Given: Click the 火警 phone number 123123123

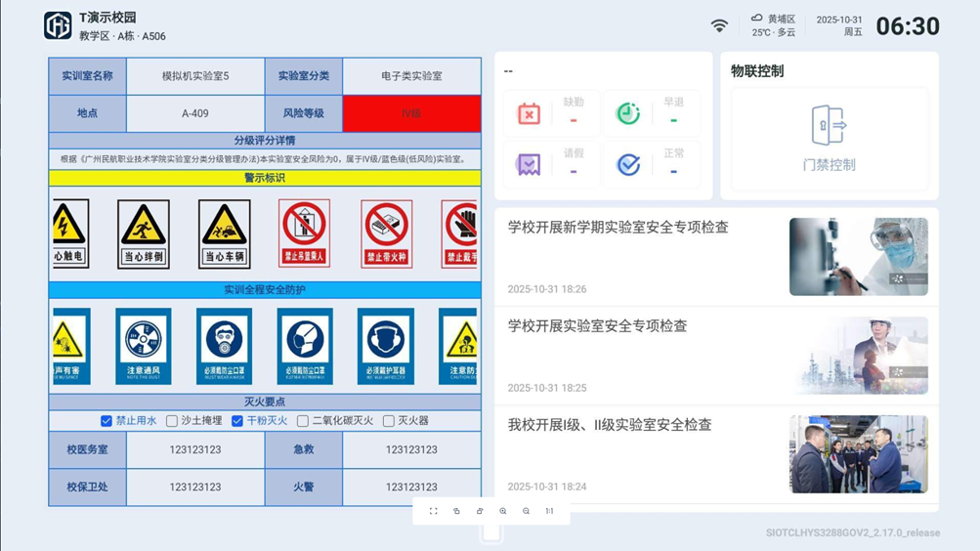Looking at the screenshot, I should (412, 487).
